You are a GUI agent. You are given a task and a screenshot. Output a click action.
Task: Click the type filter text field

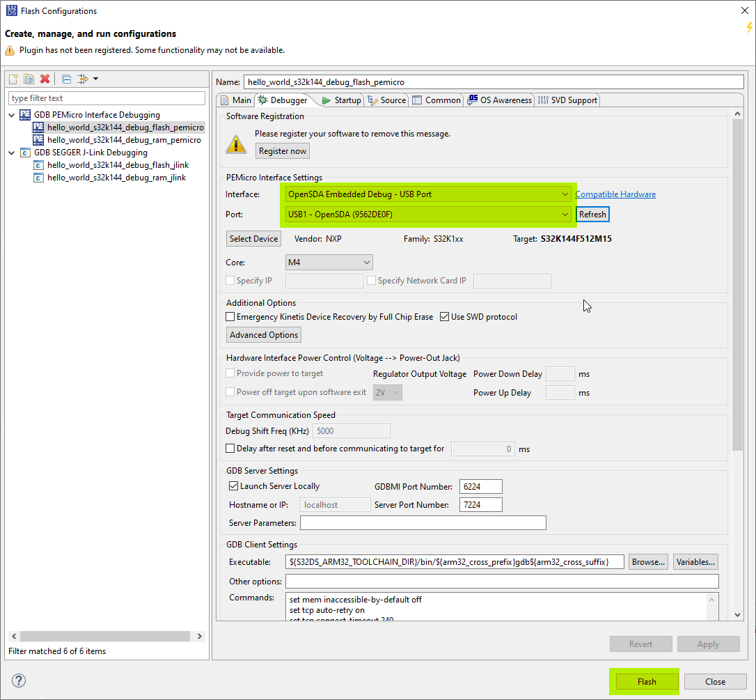tap(106, 98)
